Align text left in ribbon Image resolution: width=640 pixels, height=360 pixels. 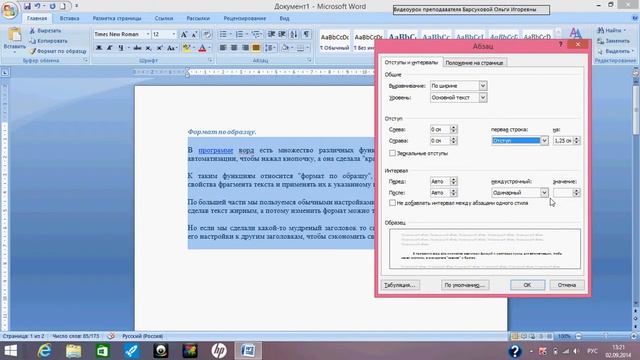(x=223, y=48)
